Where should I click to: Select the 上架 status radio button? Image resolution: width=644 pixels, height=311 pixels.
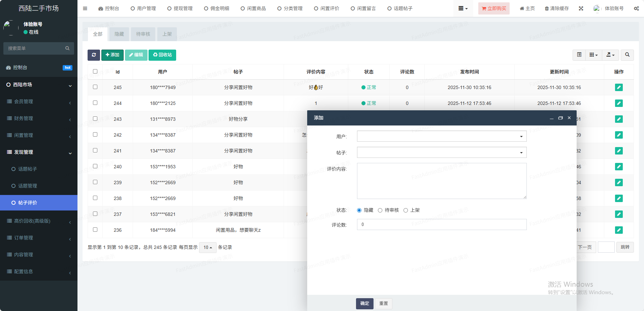(406, 210)
